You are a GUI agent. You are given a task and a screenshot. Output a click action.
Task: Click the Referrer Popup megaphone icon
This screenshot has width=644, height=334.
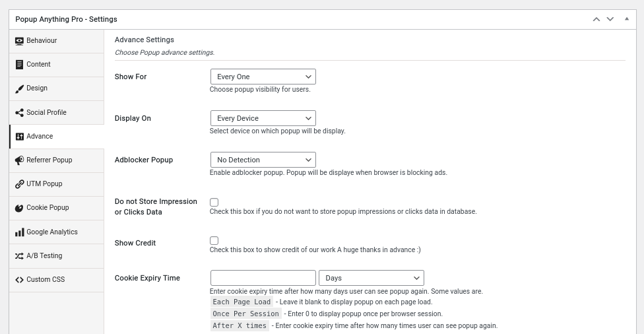19,160
